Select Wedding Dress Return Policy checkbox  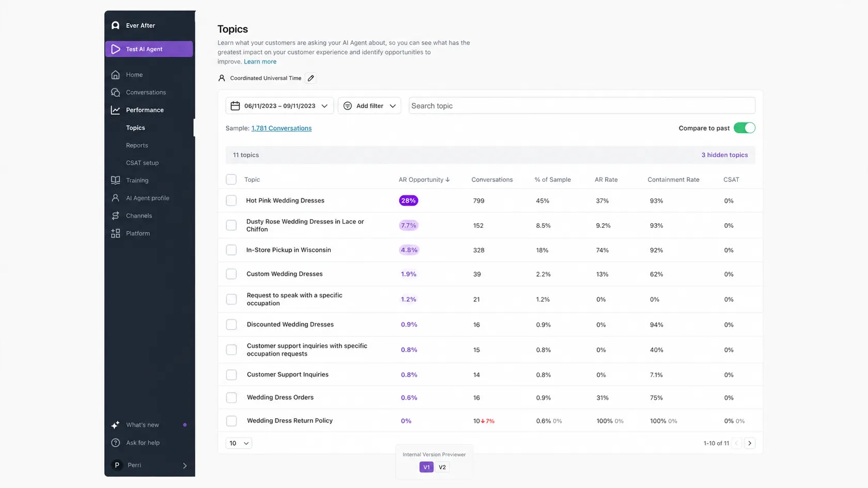click(x=231, y=421)
